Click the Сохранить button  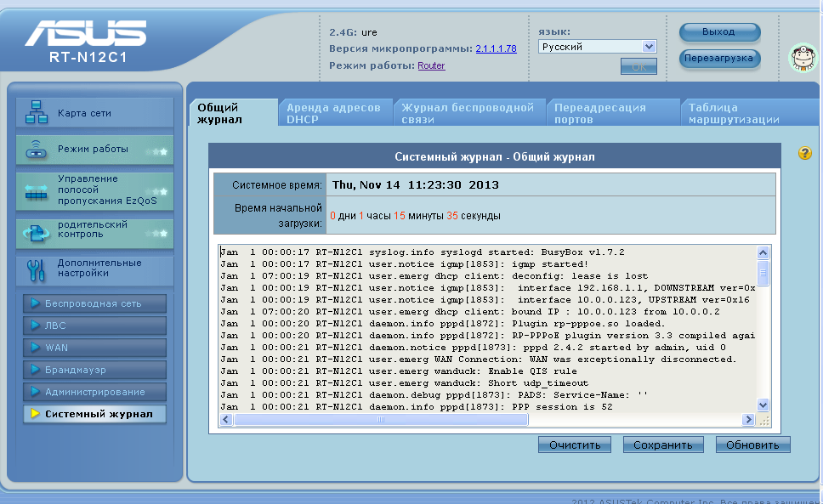click(663, 445)
